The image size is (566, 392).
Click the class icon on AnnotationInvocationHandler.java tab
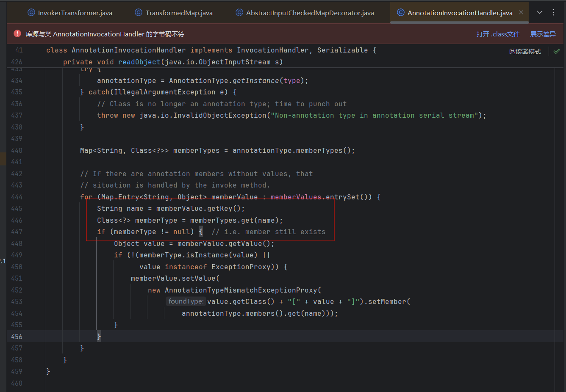coord(400,13)
